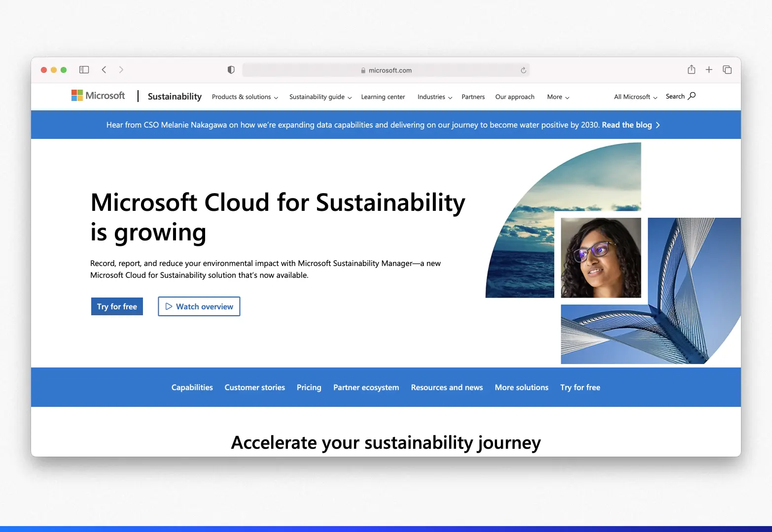772x532 pixels.
Task: Open the Our approach menu item
Action: coord(515,97)
